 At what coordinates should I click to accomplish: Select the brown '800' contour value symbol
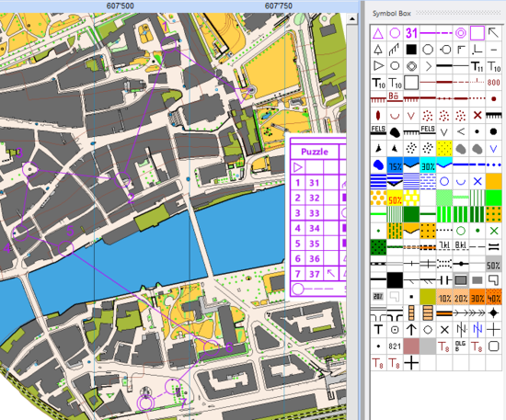coord(494,83)
